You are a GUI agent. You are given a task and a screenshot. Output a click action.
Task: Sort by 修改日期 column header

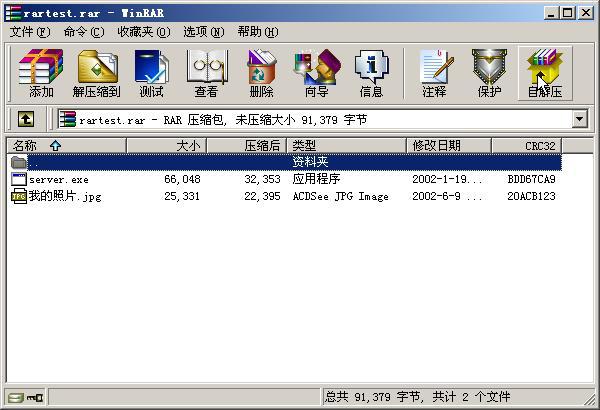(x=449, y=146)
